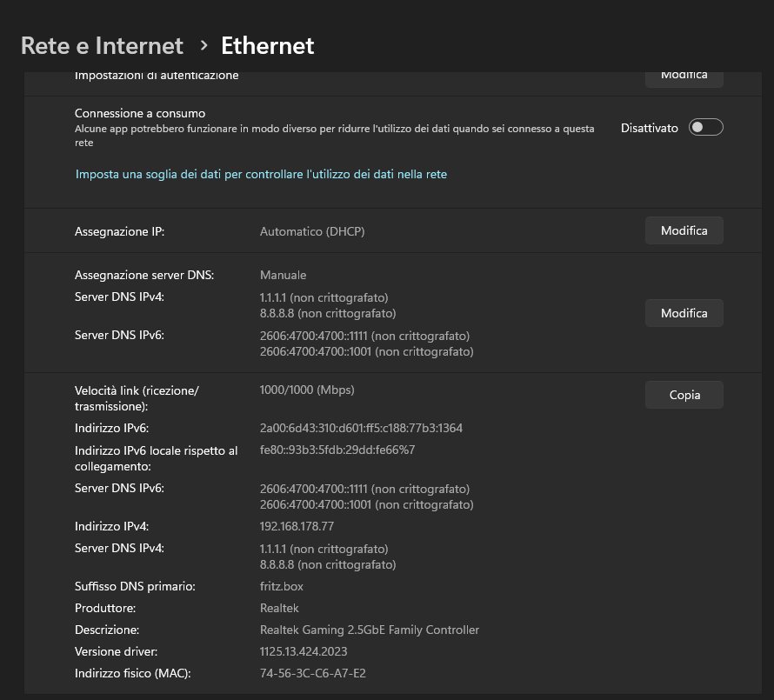The image size is (774, 700).
Task: Click the fritz.box DNS suffix value
Action: point(282,586)
